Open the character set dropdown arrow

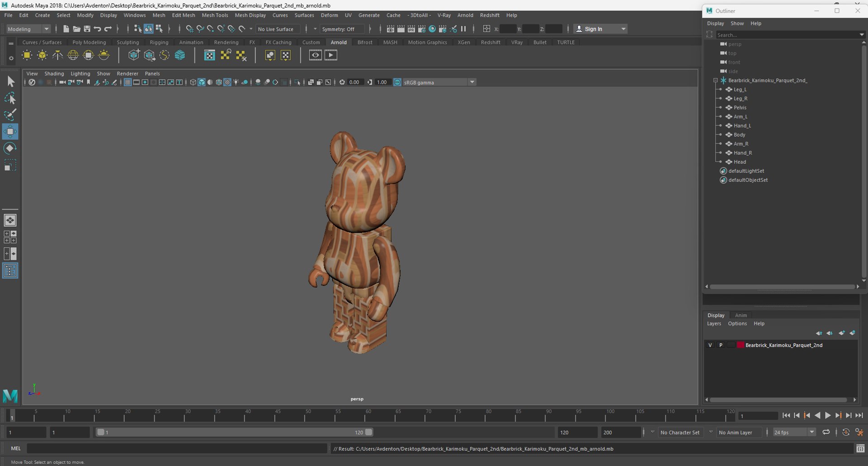tap(652, 432)
